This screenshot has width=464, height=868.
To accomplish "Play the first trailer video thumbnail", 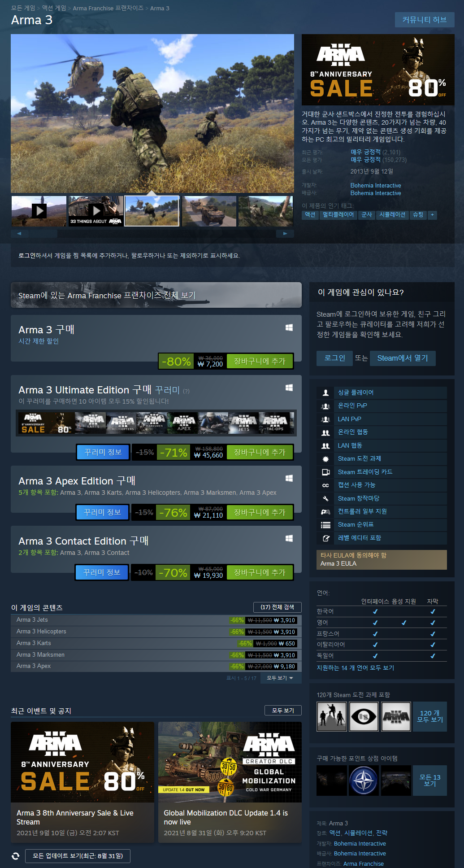I will click(x=39, y=211).
